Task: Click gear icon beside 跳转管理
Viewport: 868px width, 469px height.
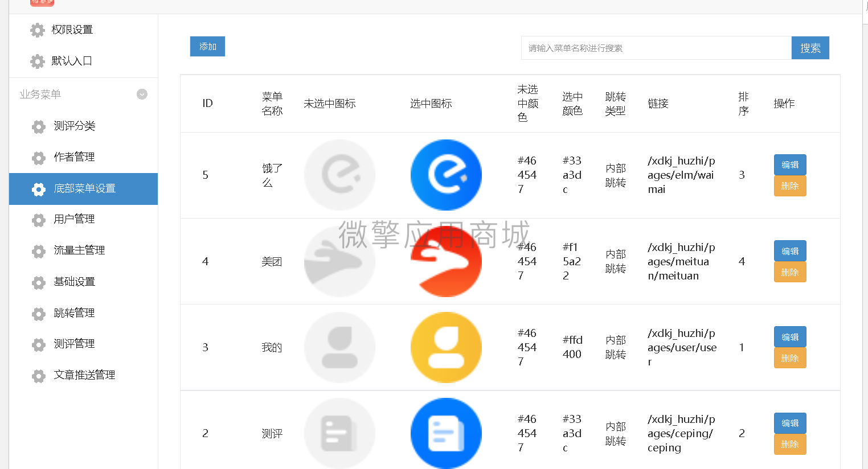Action: pyautogui.click(x=39, y=314)
